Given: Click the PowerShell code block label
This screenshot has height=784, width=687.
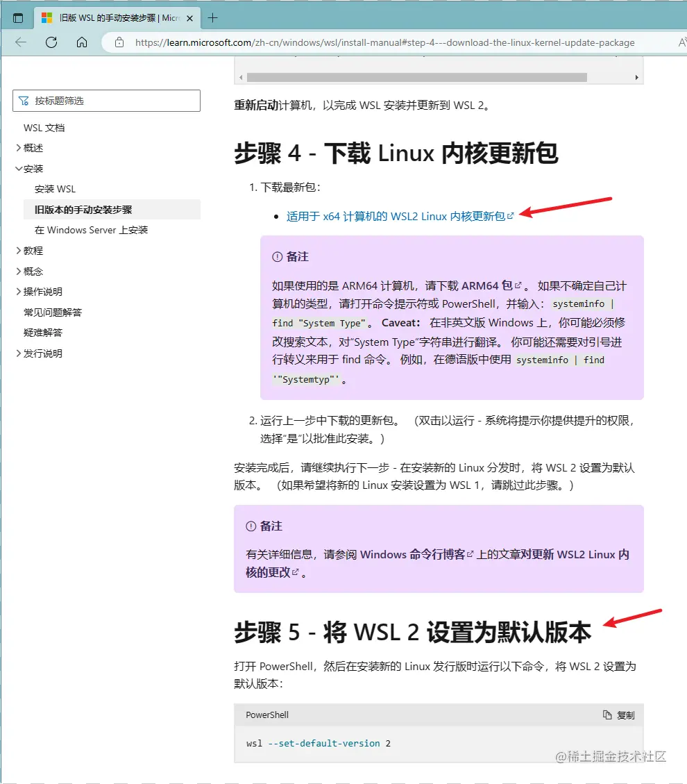Looking at the screenshot, I should click(267, 715).
